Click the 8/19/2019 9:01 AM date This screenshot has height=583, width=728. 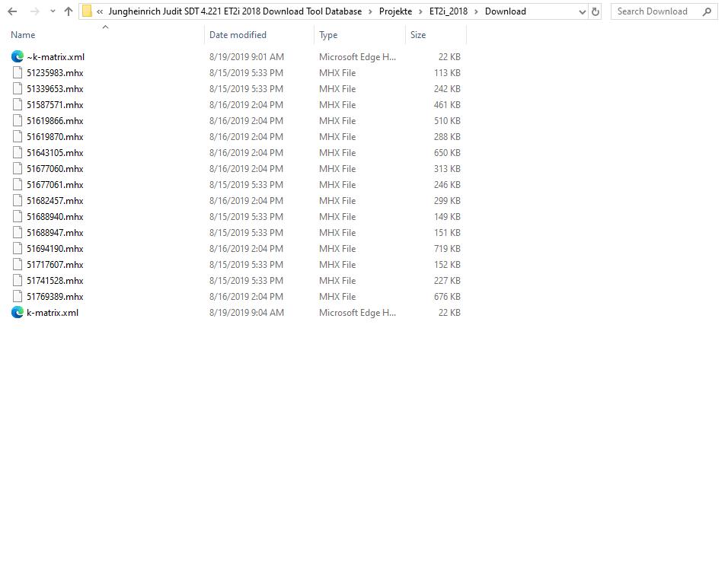pos(247,57)
